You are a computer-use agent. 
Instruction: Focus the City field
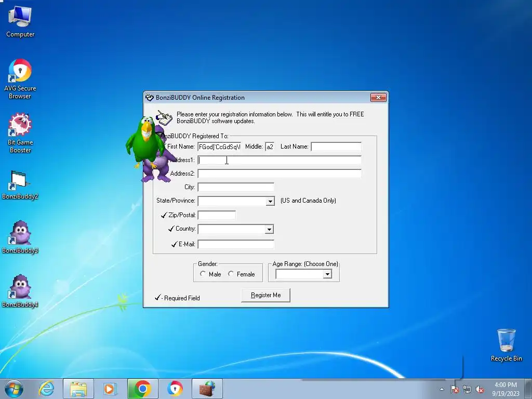(x=236, y=187)
